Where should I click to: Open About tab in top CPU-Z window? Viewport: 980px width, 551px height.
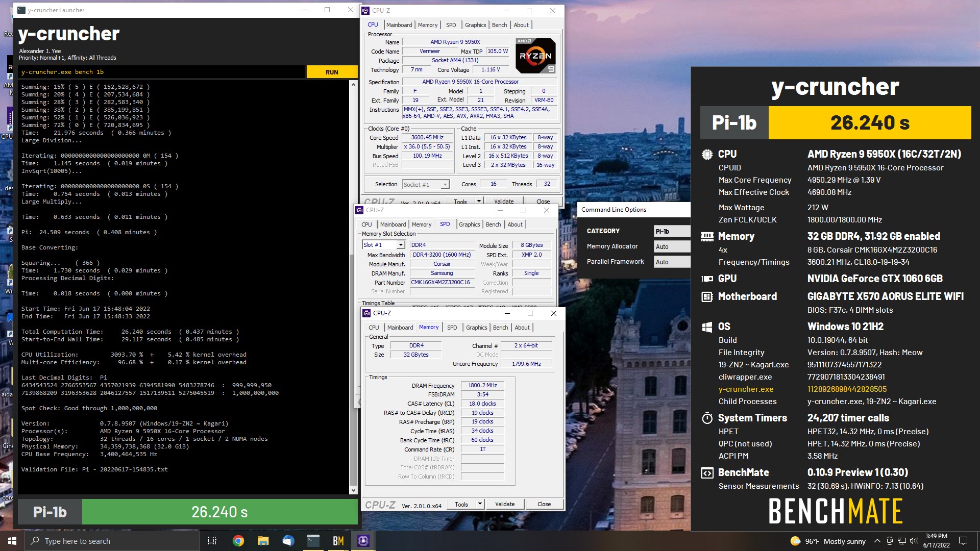521,25
